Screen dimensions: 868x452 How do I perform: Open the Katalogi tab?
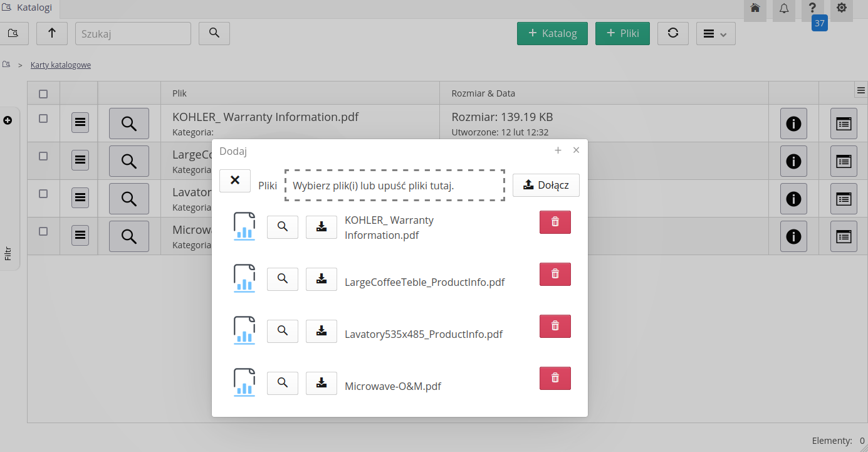tap(28, 8)
